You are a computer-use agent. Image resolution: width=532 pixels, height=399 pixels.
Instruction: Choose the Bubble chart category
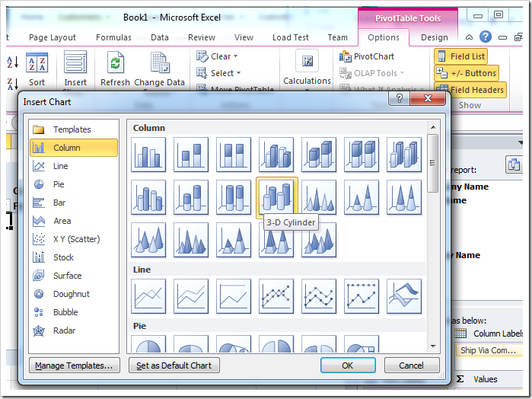coord(74,312)
